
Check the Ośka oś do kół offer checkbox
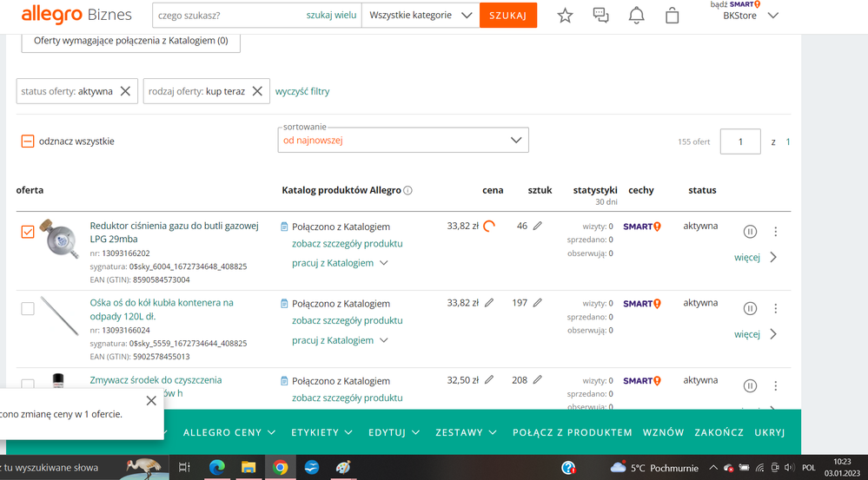tap(28, 309)
